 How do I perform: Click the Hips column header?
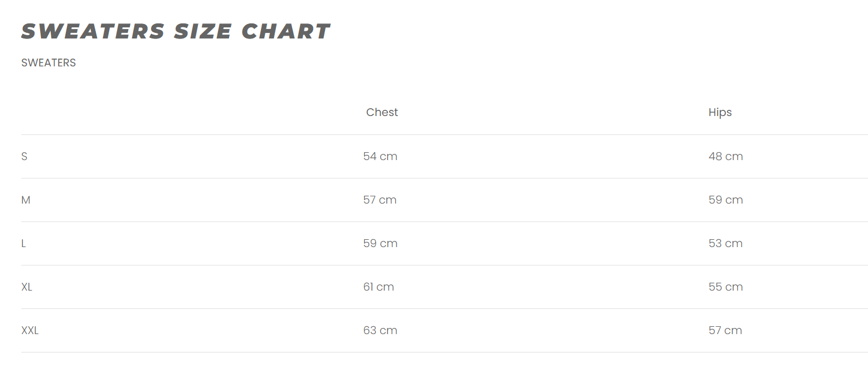[720, 112]
